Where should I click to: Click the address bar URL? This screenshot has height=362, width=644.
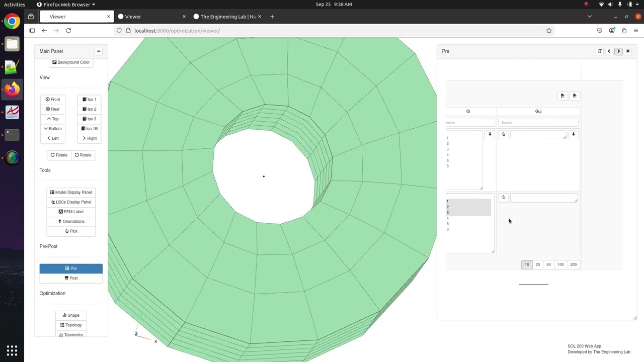coord(177,31)
